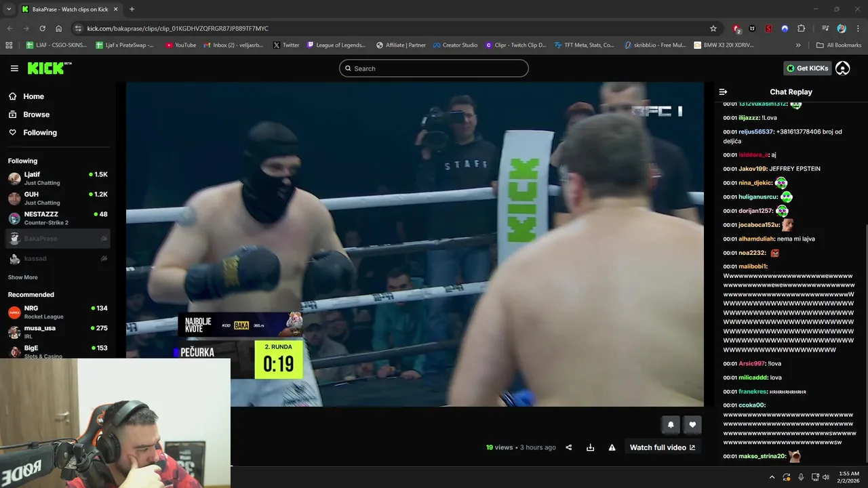The image size is (868, 488).
Task: Open the musa_usa recommended channel
Action: click(x=58, y=332)
